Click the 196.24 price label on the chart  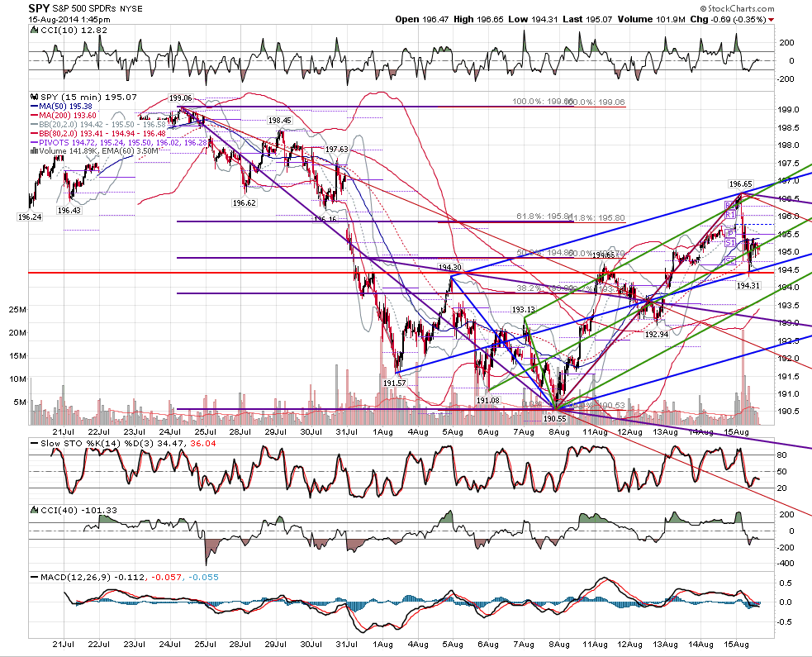pyautogui.click(x=30, y=217)
